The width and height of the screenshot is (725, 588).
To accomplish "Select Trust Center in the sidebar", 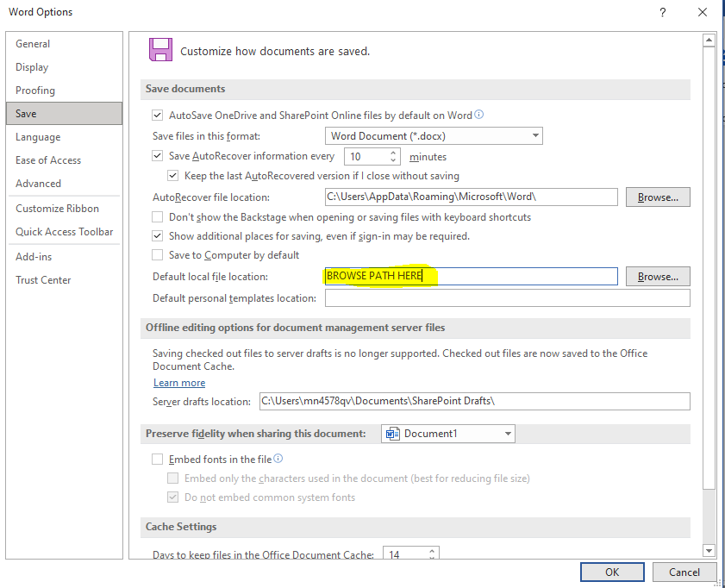I will coord(43,280).
